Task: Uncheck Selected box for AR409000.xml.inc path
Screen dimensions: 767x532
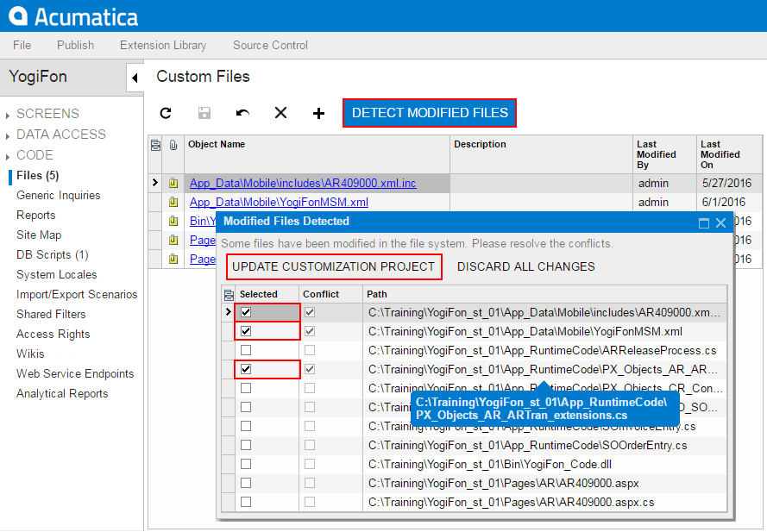Action: pos(246,312)
